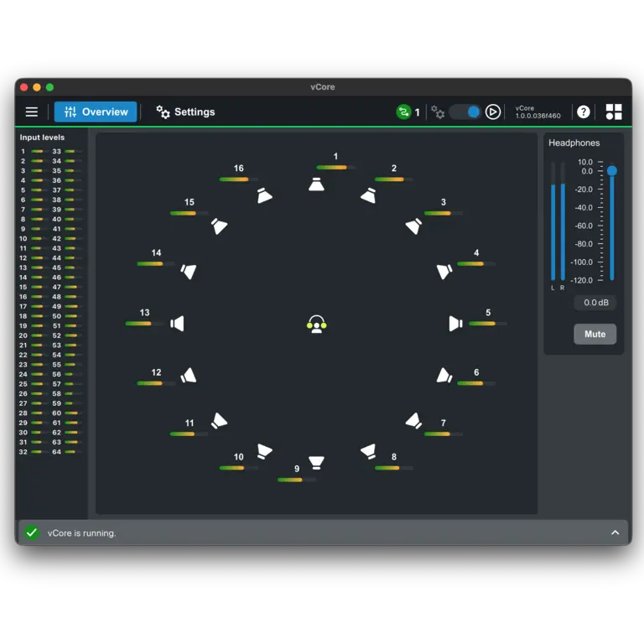Image resolution: width=644 pixels, height=644 pixels.
Task: Select speaker 10 icon
Action: click(x=264, y=451)
